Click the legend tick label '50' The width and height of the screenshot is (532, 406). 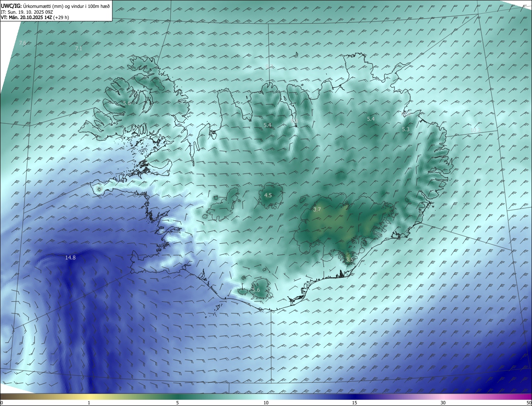pyautogui.click(x=529, y=403)
